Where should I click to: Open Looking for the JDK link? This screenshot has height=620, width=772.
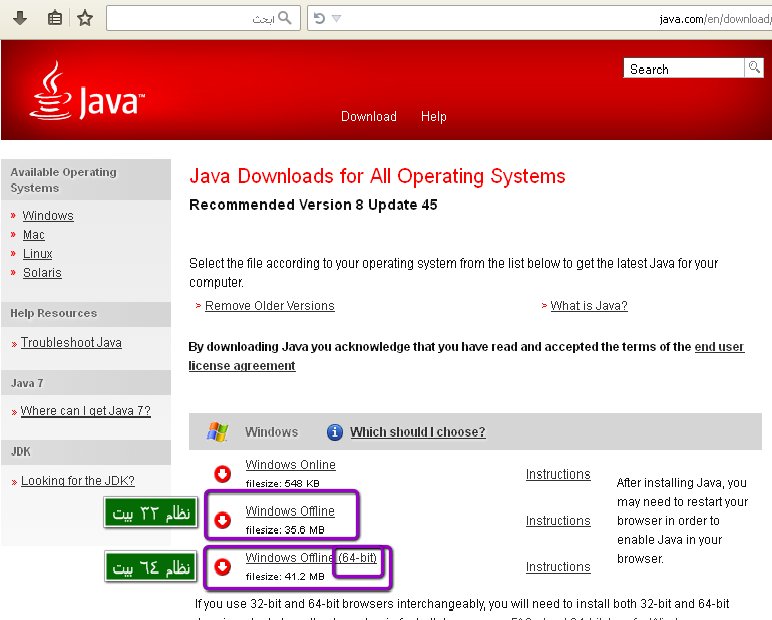click(x=78, y=481)
